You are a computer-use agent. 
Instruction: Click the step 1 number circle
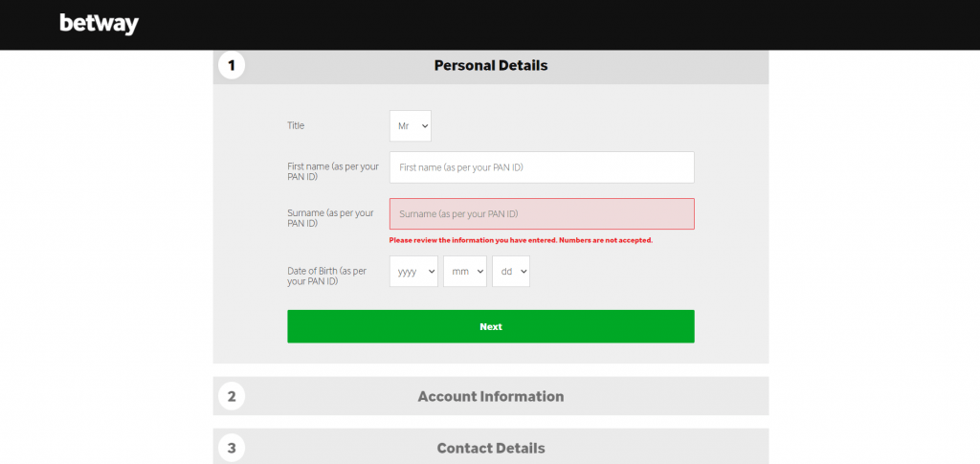coord(232,65)
